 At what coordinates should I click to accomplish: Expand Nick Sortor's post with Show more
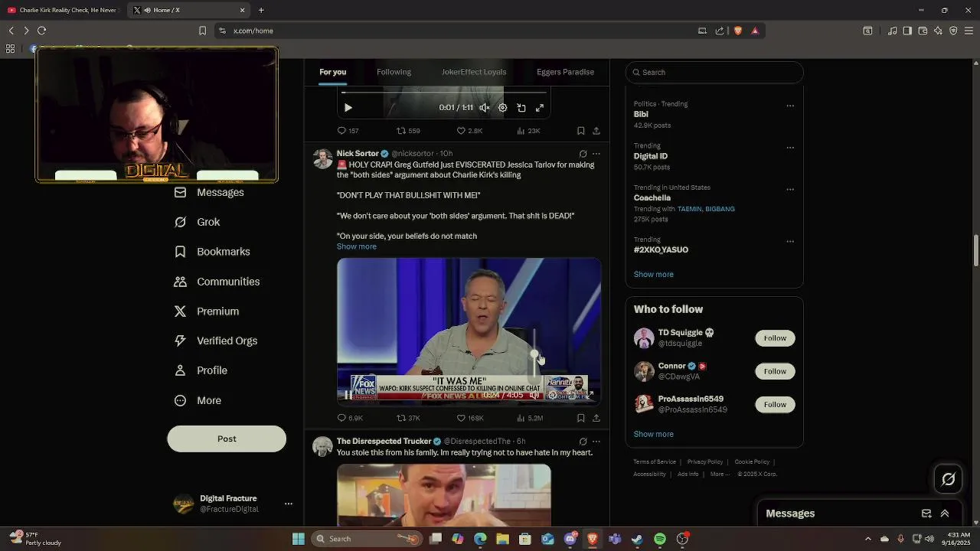click(x=357, y=246)
